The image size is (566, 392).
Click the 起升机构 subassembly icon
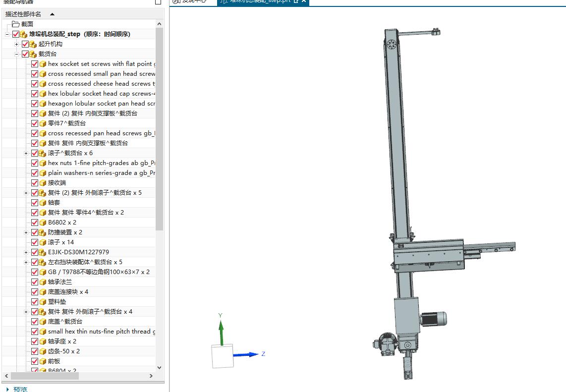coord(33,44)
